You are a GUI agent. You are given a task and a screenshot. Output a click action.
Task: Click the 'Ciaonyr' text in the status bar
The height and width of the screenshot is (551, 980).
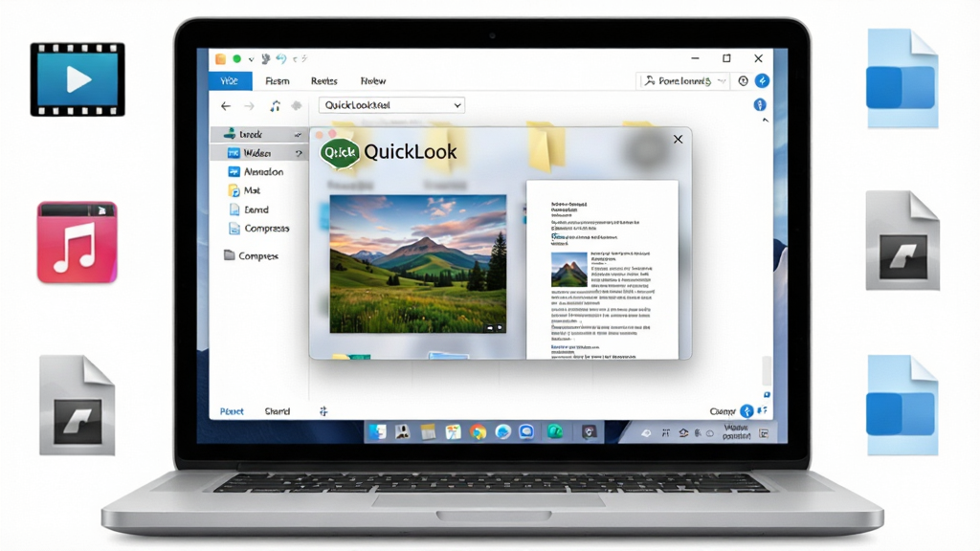click(723, 411)
